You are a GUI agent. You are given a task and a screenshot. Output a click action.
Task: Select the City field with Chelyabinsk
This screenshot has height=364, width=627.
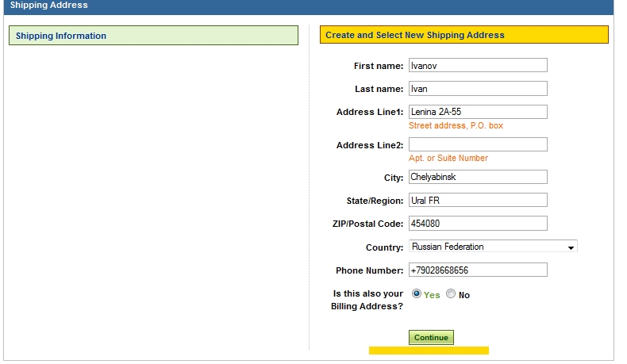(x=478, y=177)
